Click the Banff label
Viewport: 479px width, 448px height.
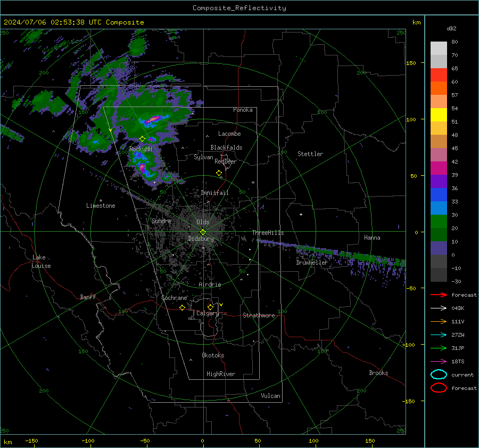pos(88,297)
